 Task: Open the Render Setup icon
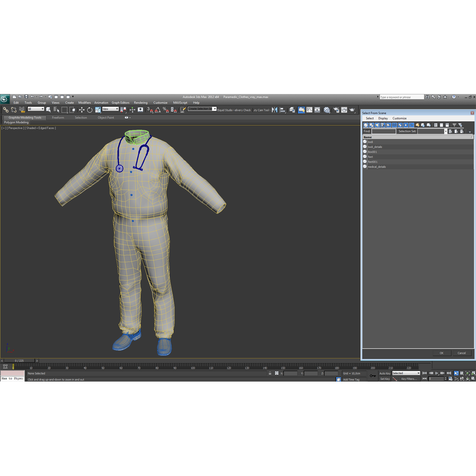(336, 110)
